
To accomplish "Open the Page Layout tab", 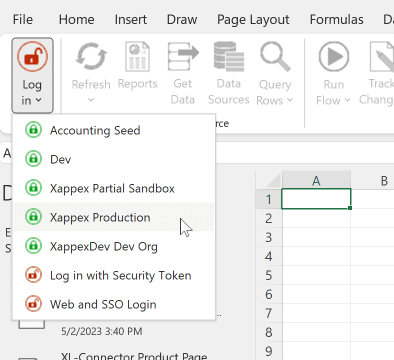I will (253, 20).
